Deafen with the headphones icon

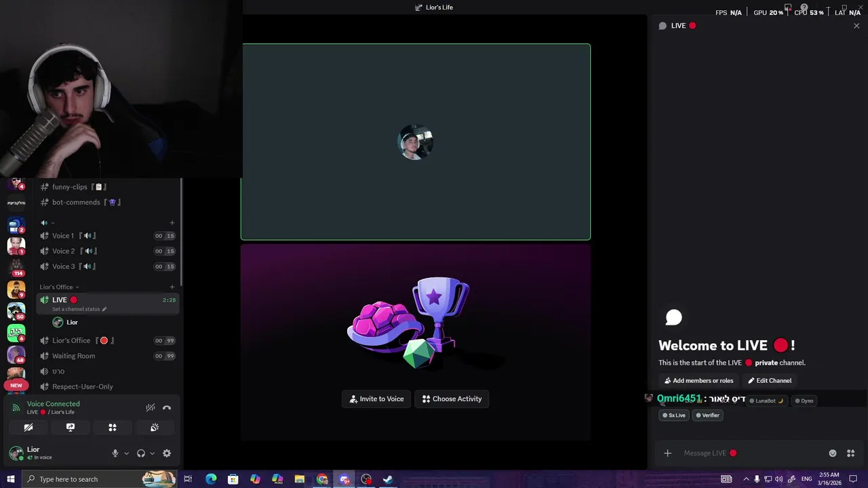click(x=141, y=453)
